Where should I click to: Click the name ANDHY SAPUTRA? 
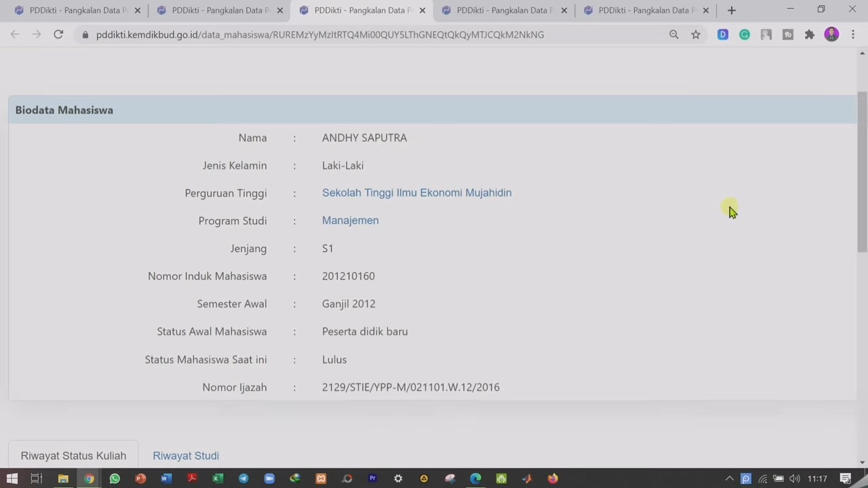coord(364,138)
